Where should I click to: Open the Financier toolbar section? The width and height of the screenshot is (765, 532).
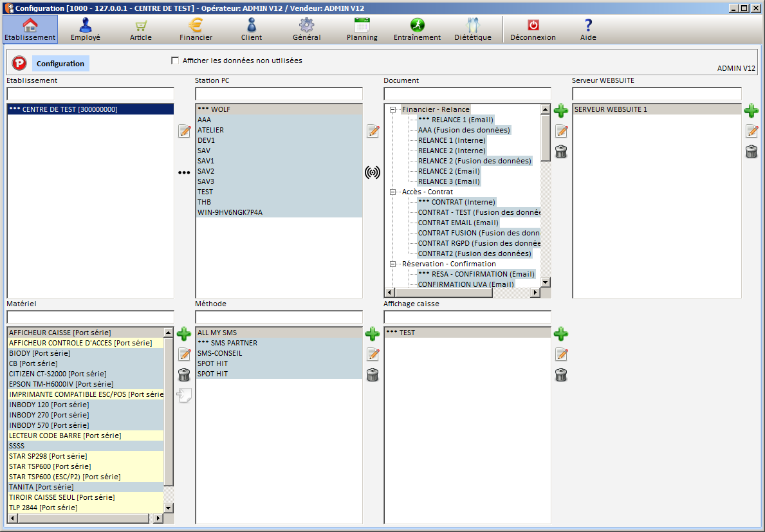(196, 30)
